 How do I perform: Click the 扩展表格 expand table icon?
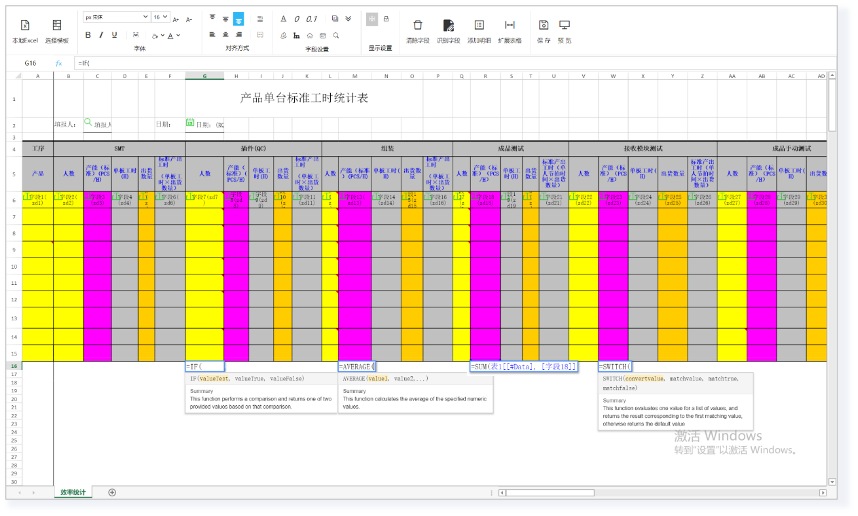point(509,26)
